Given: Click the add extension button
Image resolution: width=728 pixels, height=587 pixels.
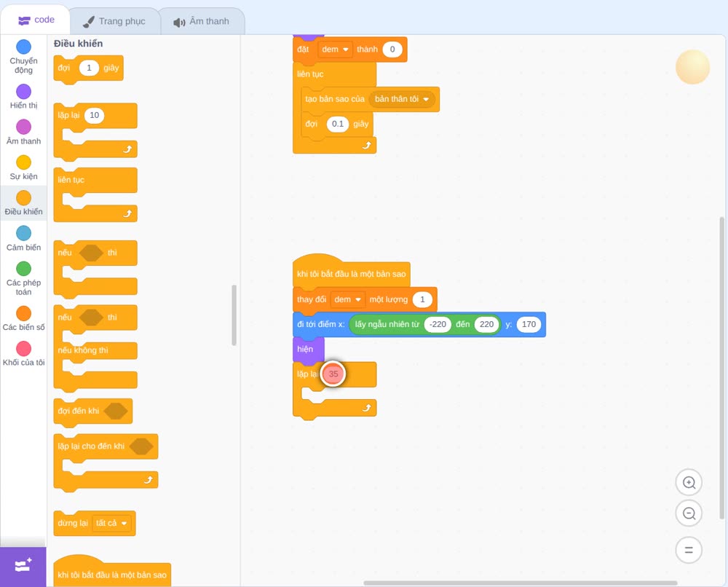Looking at the screenshot, I should 23,567.
